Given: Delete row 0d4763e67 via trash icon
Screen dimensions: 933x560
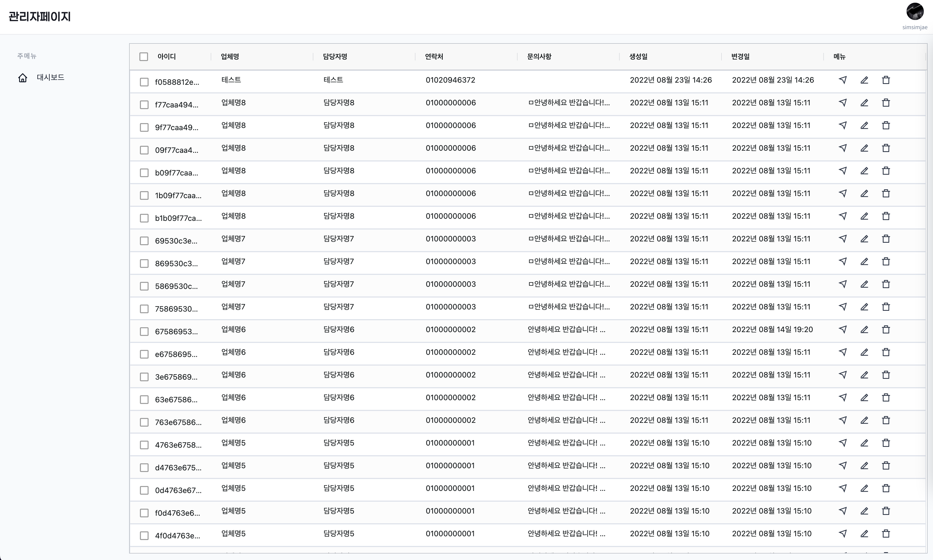Looking at the screenshot, I should 886,488.
